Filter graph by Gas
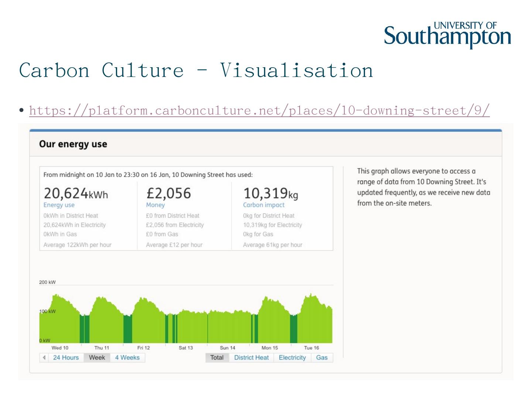Image resolution: width=532 pixels, height=399 pixels. point(322,358)
